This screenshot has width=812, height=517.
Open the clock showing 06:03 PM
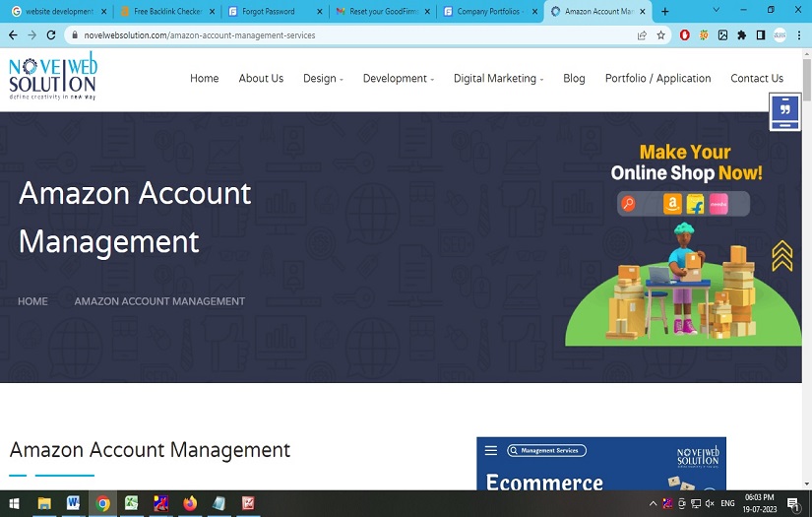[x=760, y=503]
